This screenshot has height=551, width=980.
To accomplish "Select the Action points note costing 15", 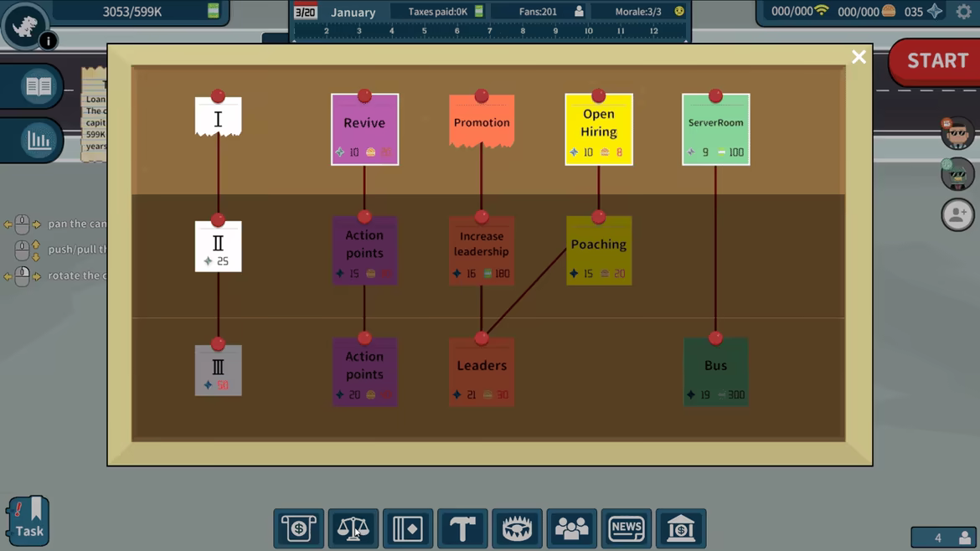I will coord(365,250).
